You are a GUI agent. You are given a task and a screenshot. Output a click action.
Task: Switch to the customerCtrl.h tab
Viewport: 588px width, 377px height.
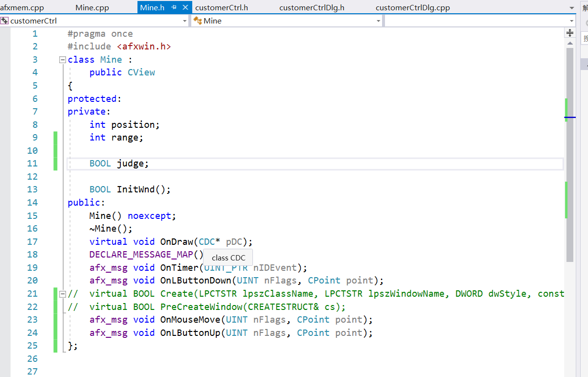click(x=222, y=7)
